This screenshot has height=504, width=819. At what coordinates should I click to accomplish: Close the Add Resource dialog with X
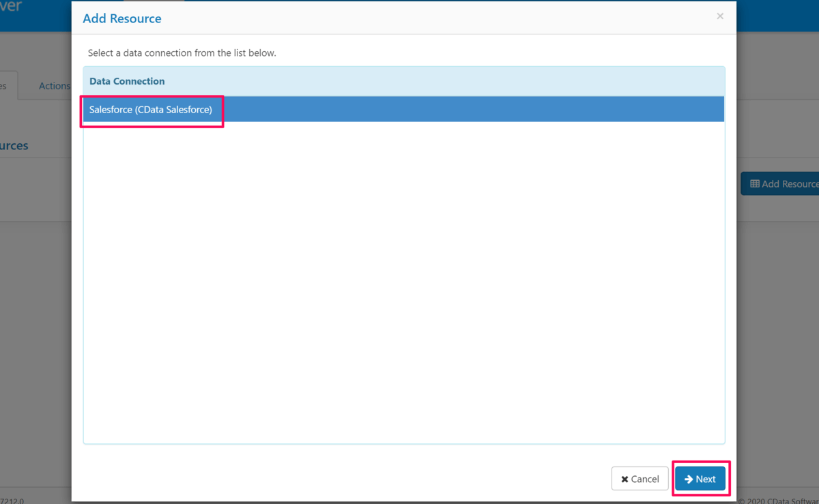[x=720, y=16]
